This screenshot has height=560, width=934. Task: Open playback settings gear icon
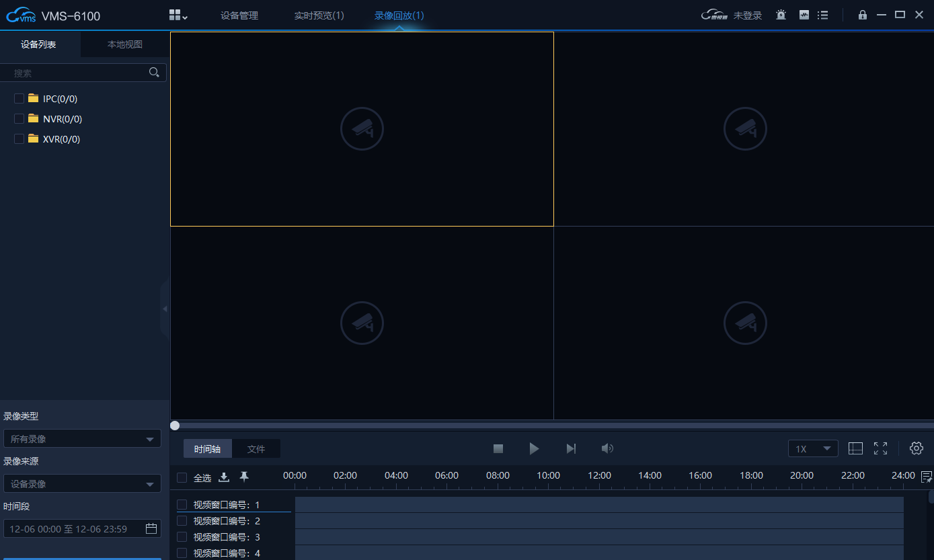point(917,448)
